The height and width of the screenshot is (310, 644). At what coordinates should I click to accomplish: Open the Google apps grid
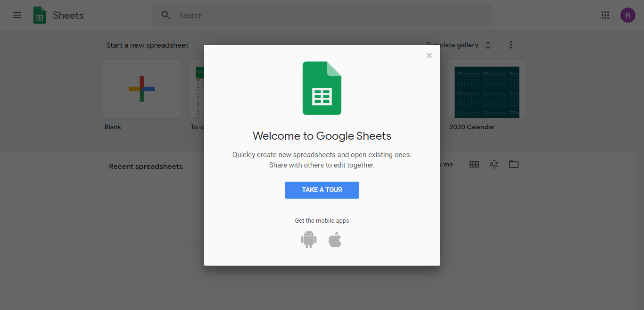tap(605, 15)
